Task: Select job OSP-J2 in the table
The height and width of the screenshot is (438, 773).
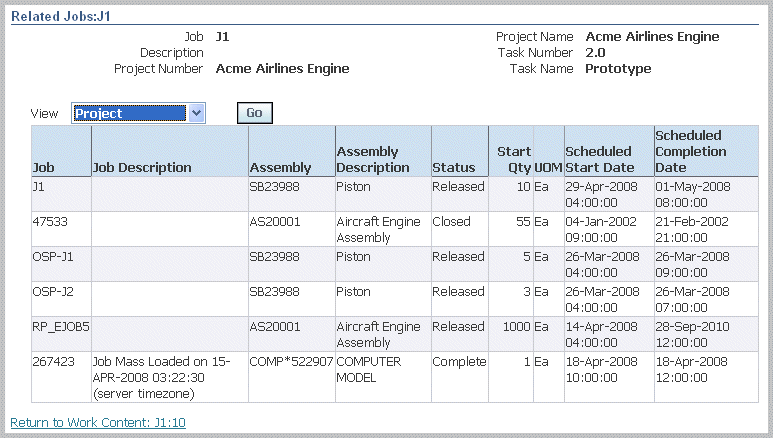Action: pyautogui.click(x=53, y=292)
